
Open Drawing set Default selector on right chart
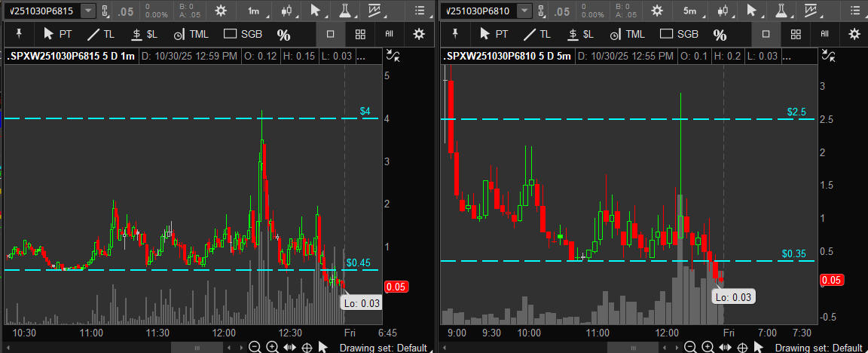pyautogui.click(x=818, y=348)
